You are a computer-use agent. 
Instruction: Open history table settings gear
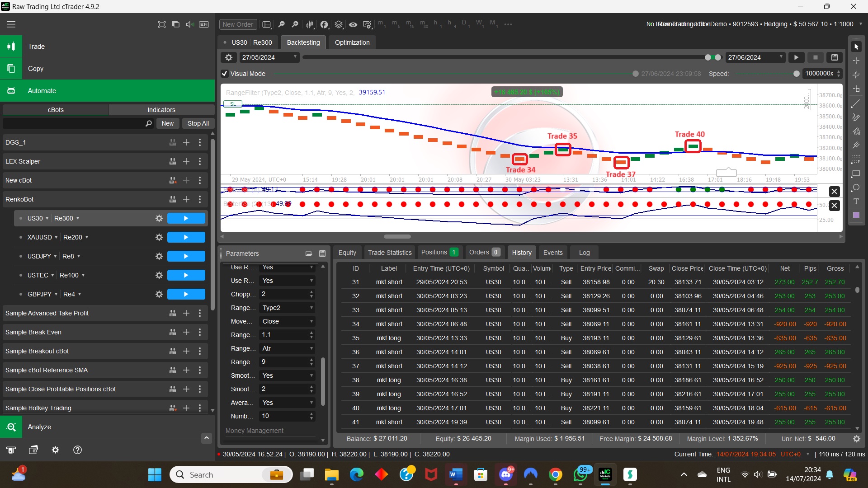(x=856, y=439)
